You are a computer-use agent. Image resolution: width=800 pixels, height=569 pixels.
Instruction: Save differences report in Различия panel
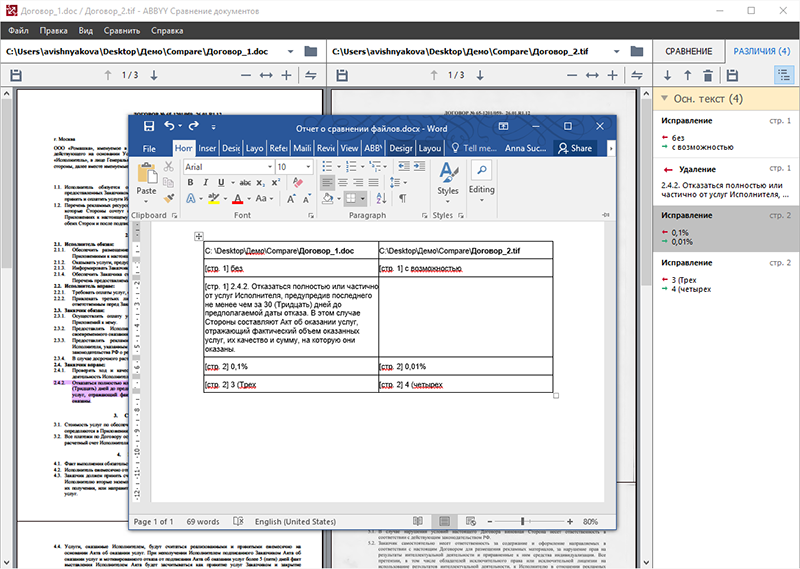click(732, 76)
